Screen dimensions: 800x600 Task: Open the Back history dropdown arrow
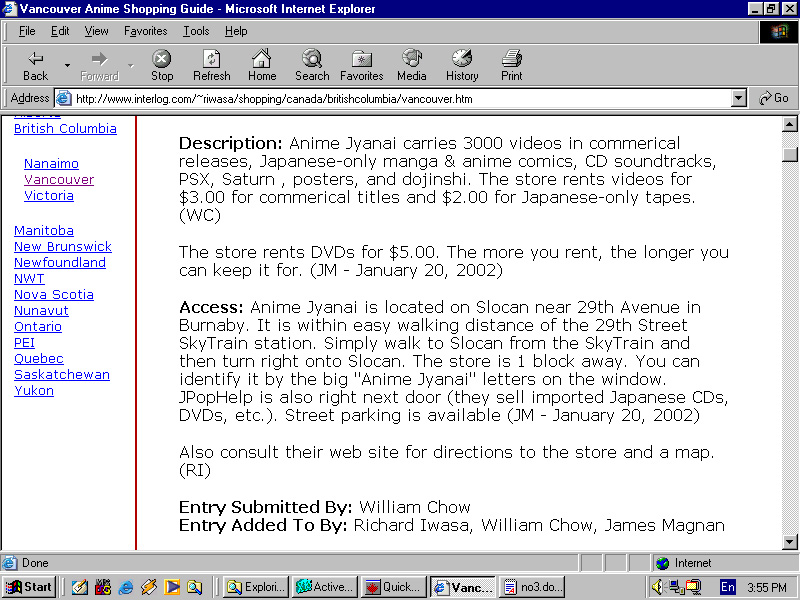click(x=67, y=66)
